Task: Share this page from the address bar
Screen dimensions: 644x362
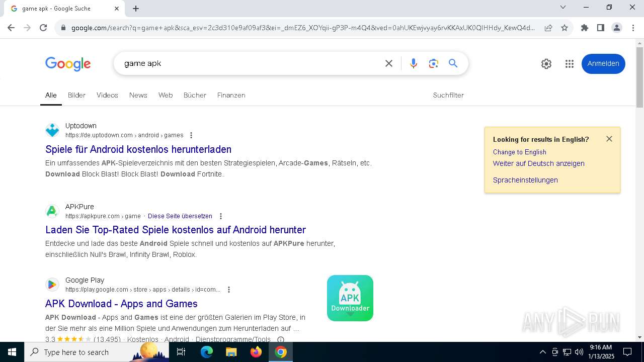Action: (x=548, y=28)
